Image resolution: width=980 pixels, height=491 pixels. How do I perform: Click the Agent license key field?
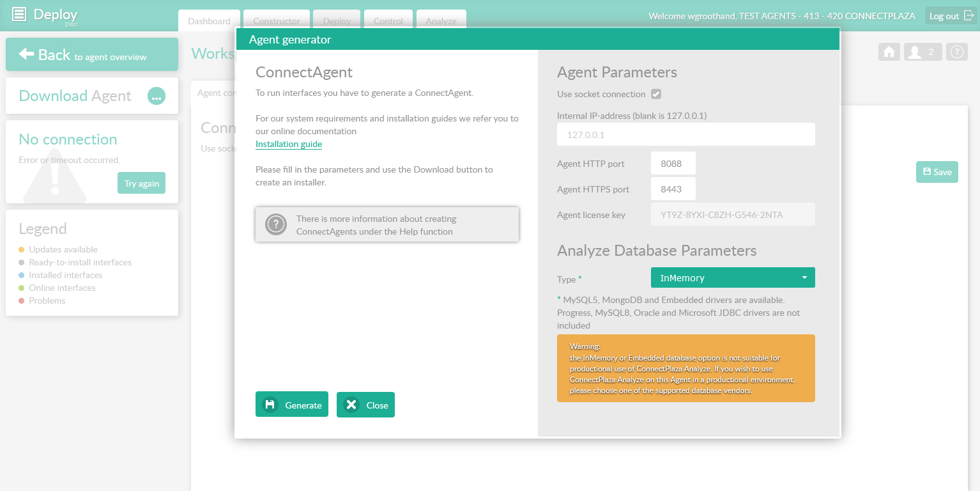[733, 214]
